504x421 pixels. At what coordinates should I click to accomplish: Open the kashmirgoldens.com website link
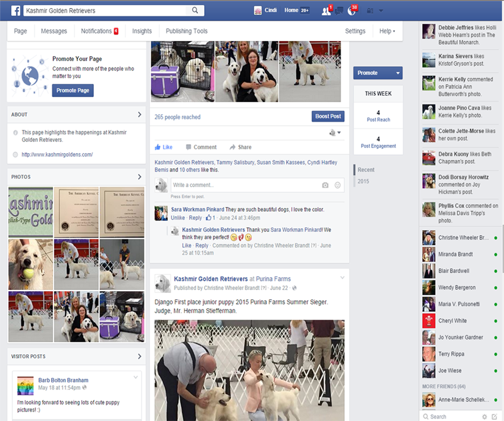tap(57, 154)
